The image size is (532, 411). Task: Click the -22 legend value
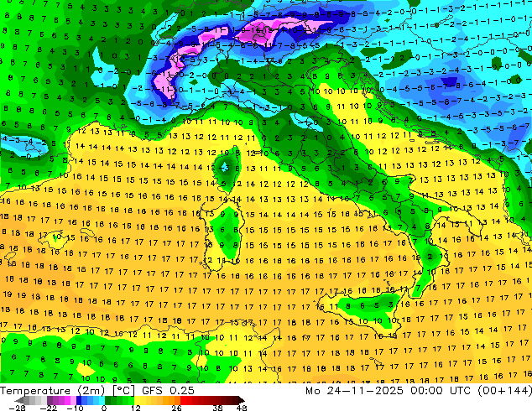pyautogui.click(x=49, y=408)
